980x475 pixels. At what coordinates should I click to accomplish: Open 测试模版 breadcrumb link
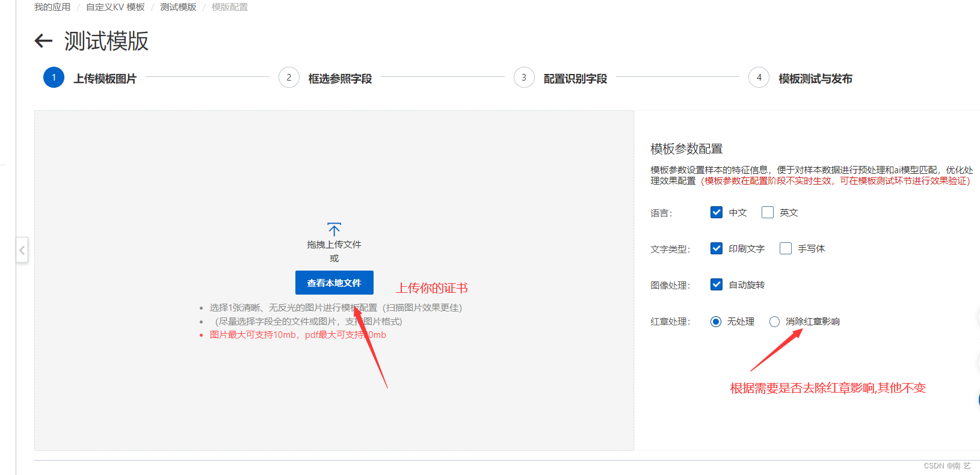pyautogui.click(x=178, y=7)
